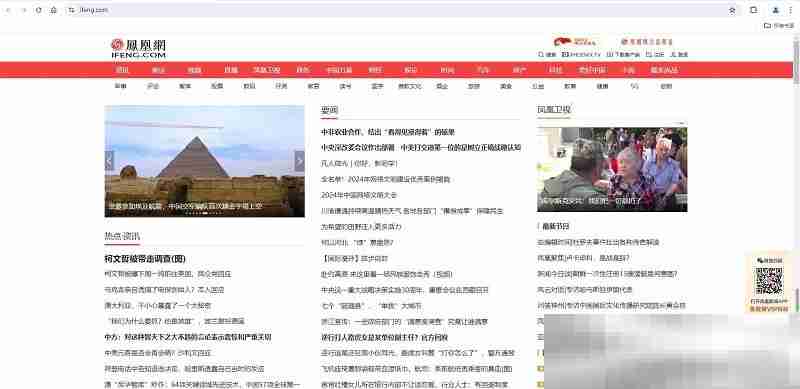Click the 登录 link in header
The width and height of the screenshot is (800, 389).
click(679, 55)
